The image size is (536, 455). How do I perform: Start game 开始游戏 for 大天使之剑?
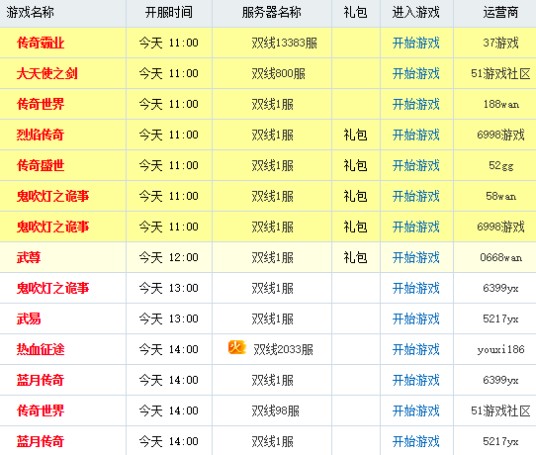coord(416,73)
